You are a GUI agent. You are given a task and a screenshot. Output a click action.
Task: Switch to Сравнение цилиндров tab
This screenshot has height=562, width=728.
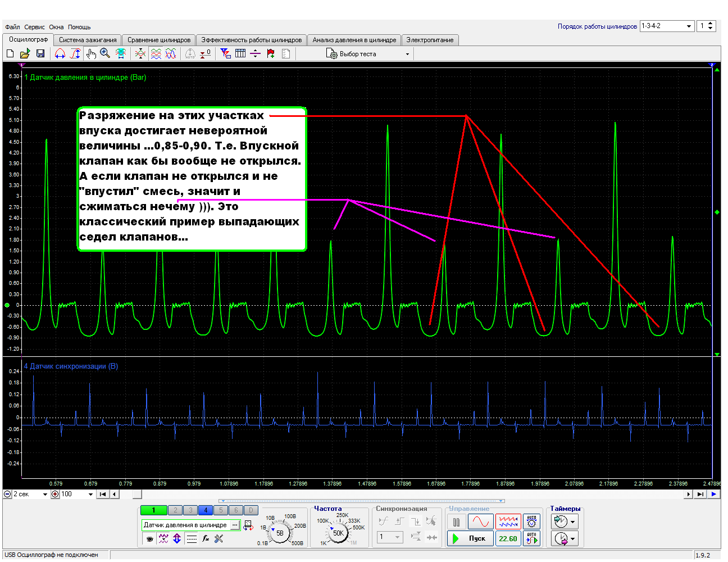159,40
